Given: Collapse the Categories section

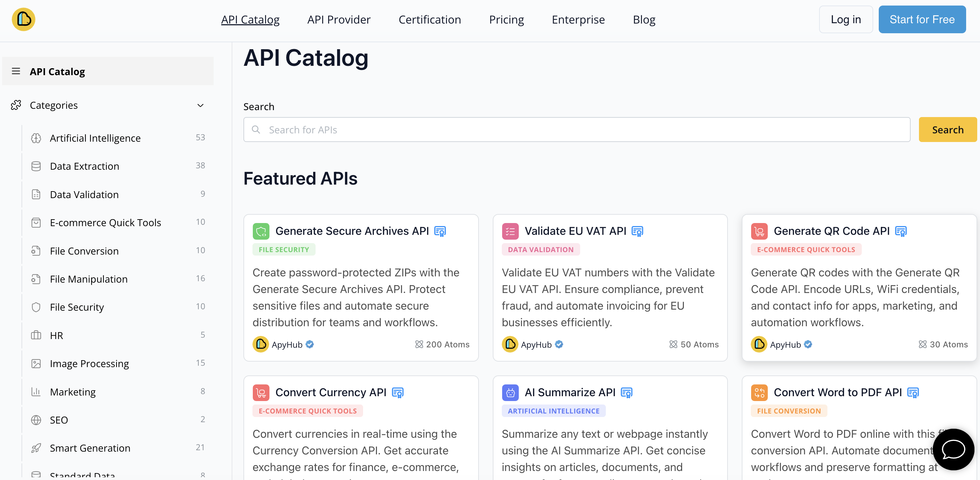Looking at the screenshot, I should tap(200, 105).
